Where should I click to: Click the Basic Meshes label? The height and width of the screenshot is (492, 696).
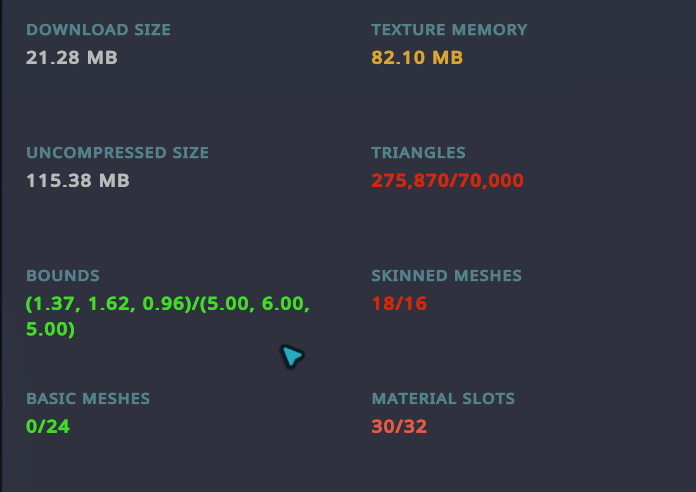(88, 399)
